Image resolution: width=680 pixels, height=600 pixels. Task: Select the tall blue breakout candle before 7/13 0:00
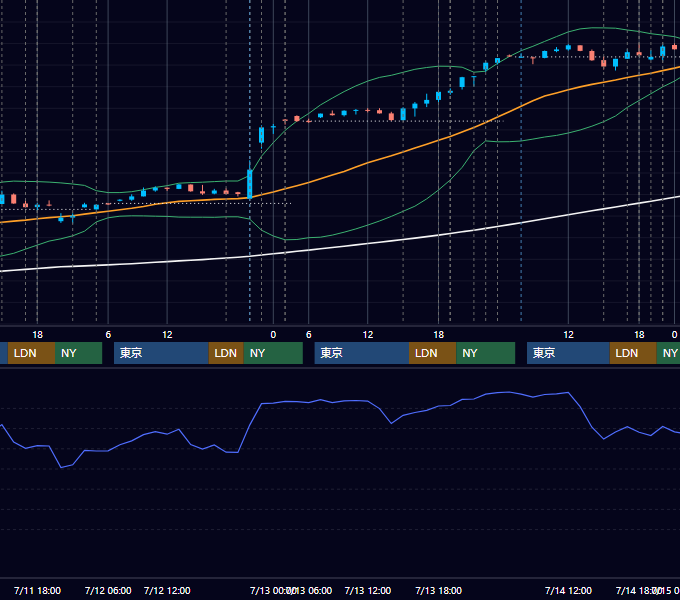coord(250,183)
